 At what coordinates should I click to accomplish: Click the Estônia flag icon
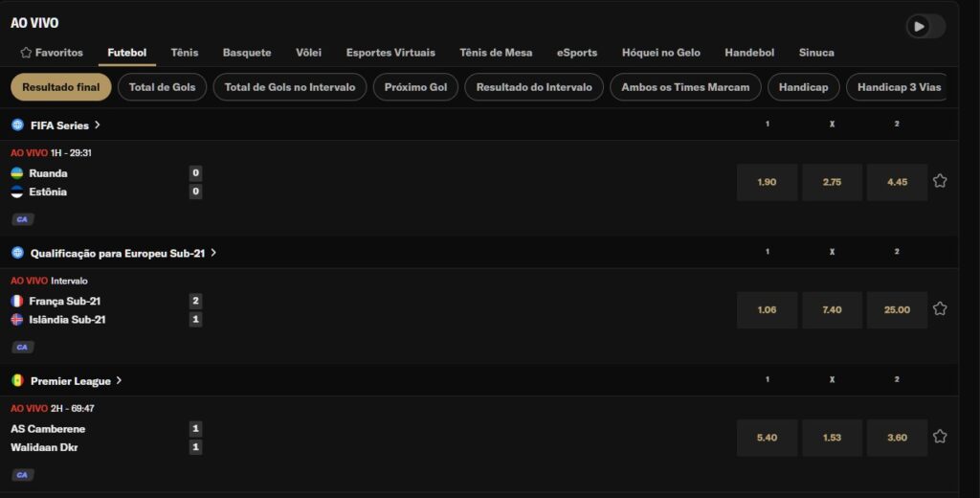17,192
